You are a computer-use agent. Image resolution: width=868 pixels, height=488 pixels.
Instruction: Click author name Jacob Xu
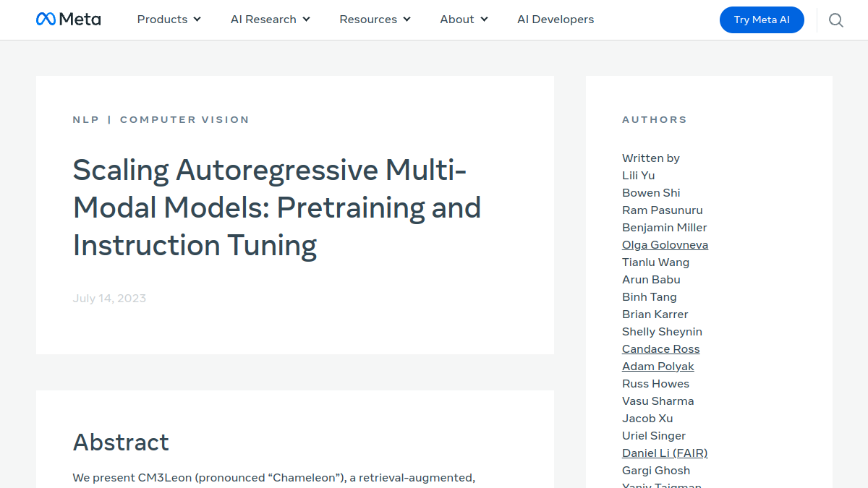tap(647, 418)
